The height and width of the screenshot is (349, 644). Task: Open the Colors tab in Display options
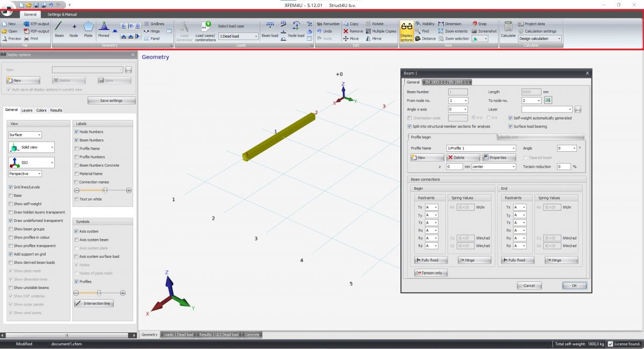(41, 110)
